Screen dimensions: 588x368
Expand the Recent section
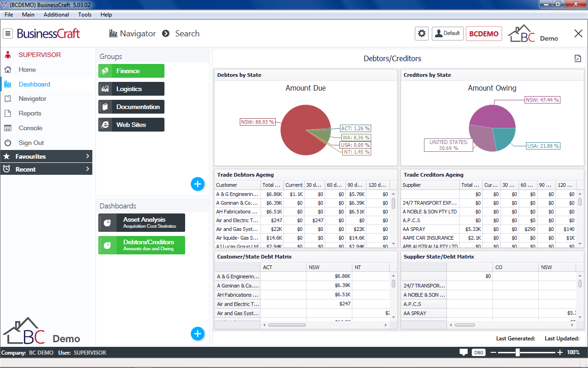coord(46,169)
